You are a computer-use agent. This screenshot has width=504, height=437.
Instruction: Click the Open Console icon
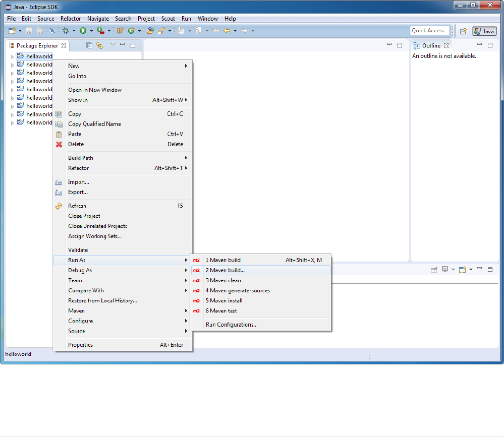(x=463, y=270)
